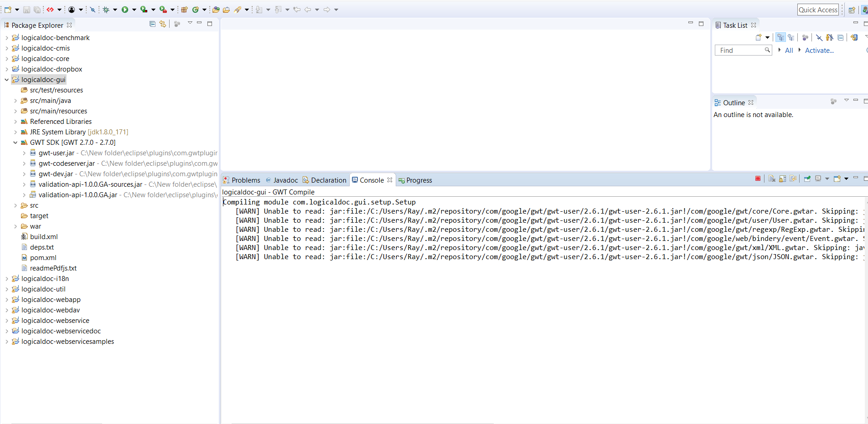Click the Run External Tools icon

point(163,10)
